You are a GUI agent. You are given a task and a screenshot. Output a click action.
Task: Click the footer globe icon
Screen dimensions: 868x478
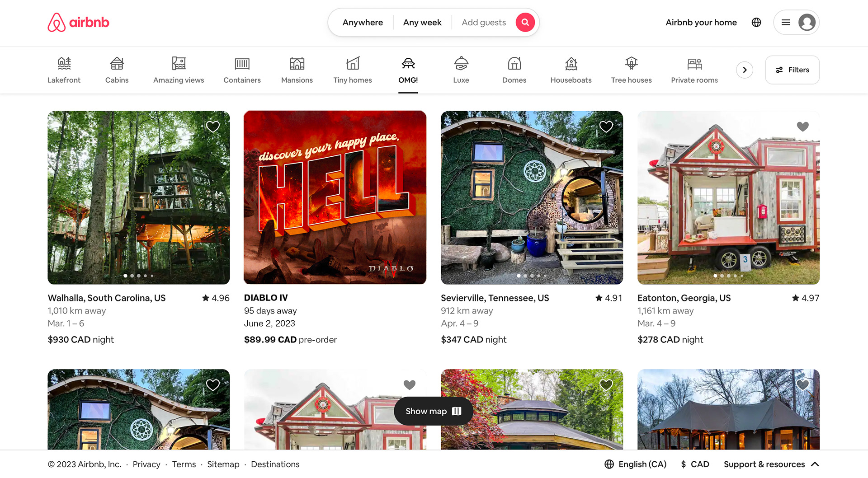tap(609, 464)
